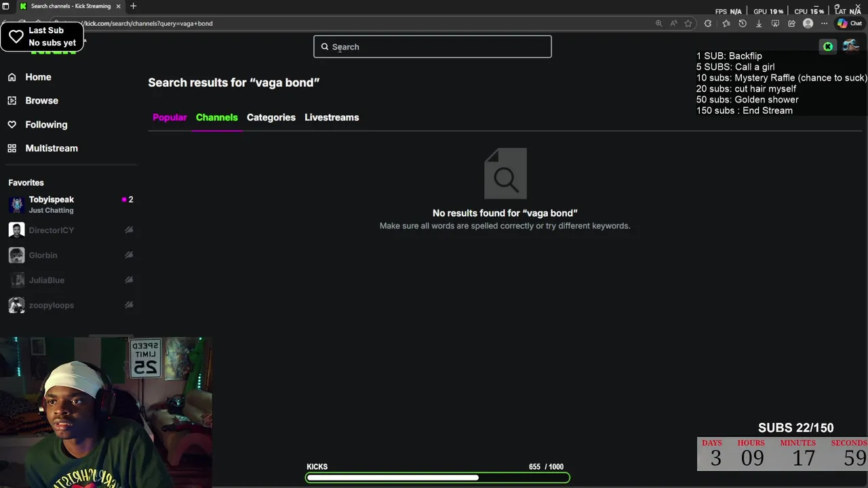Open browser history icon
The image size is (868, 488).
[x=743, y=24]
